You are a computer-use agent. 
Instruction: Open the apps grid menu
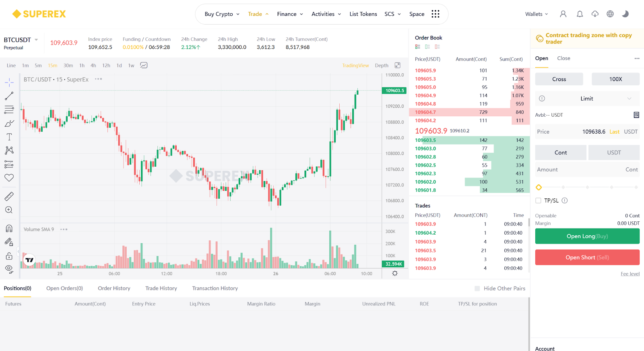436,14
